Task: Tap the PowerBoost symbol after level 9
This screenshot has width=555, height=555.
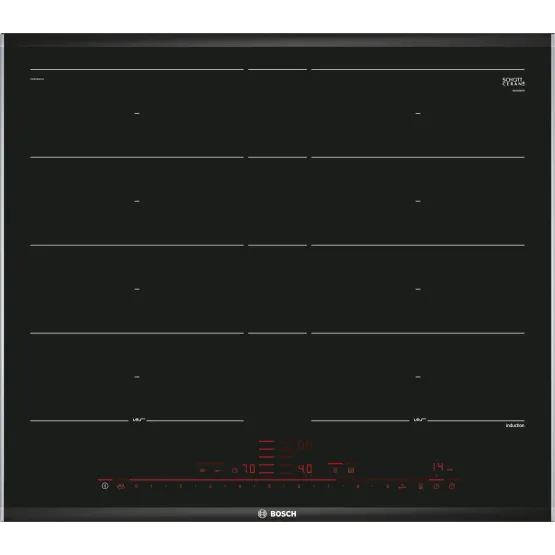Action: point(402,486)
